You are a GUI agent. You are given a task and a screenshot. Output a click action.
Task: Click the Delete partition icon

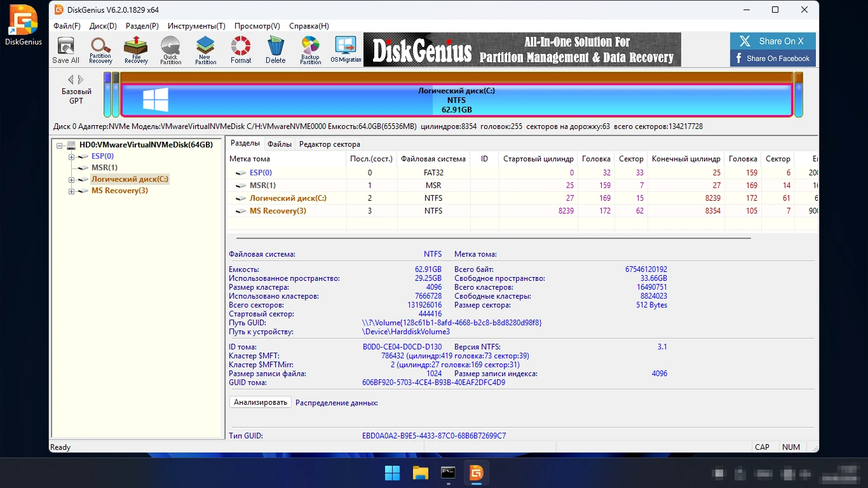coord(275,50)
